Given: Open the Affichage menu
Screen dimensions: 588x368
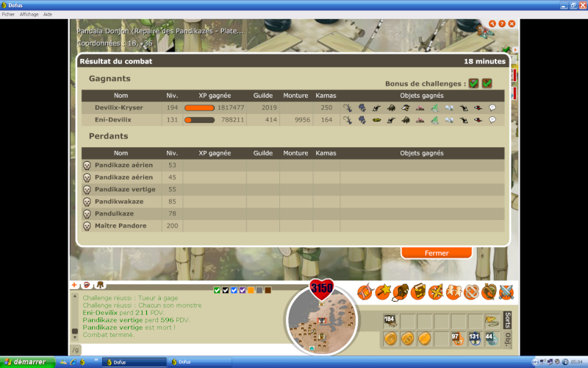Looking at the screenshot, I should (29, 14).
